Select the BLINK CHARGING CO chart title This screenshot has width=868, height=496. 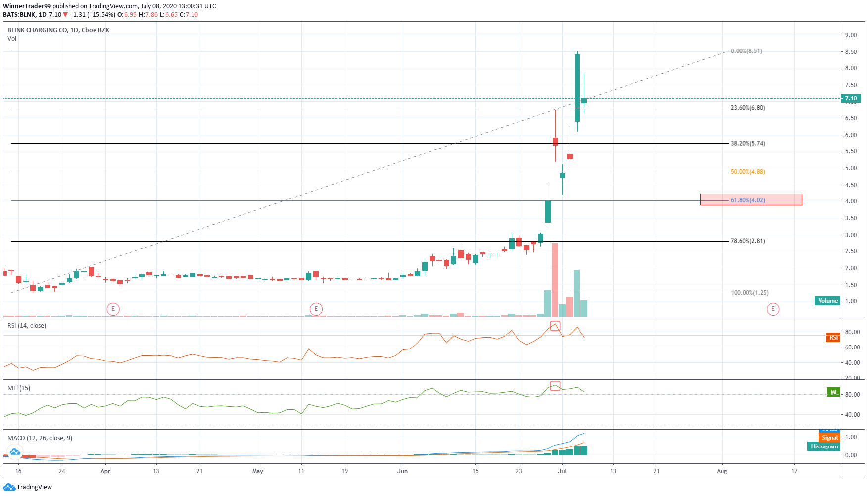[x=58, y=30]
